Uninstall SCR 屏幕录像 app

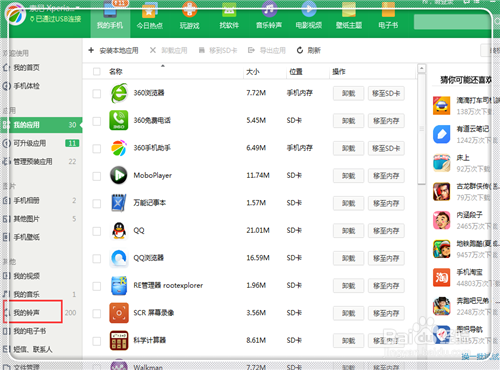pyautogui.click(x=348, y=313)
